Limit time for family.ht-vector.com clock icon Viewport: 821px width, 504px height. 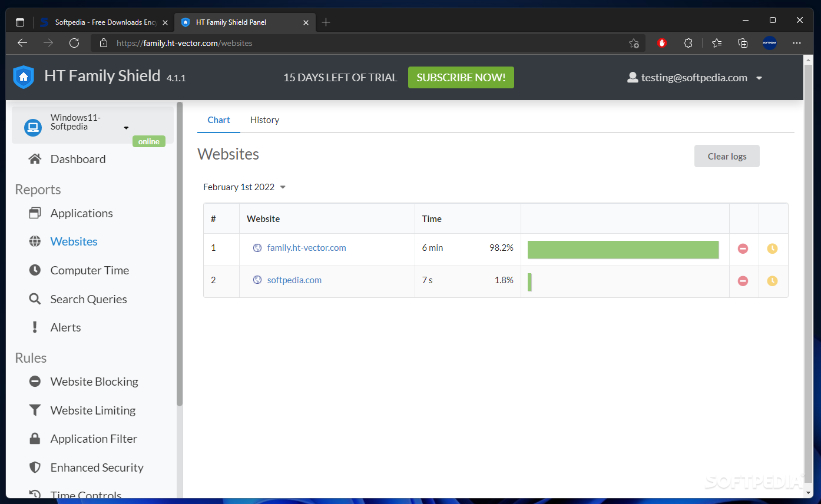773,248
